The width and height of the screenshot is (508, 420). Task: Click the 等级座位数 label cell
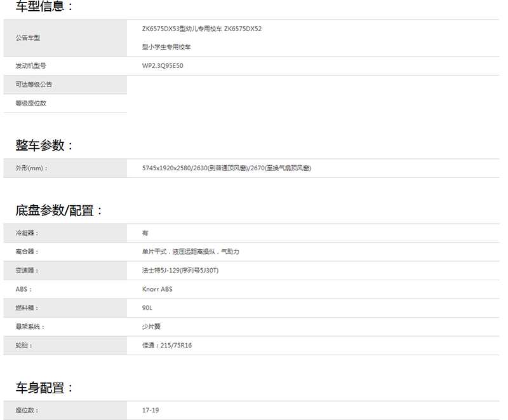30,103
